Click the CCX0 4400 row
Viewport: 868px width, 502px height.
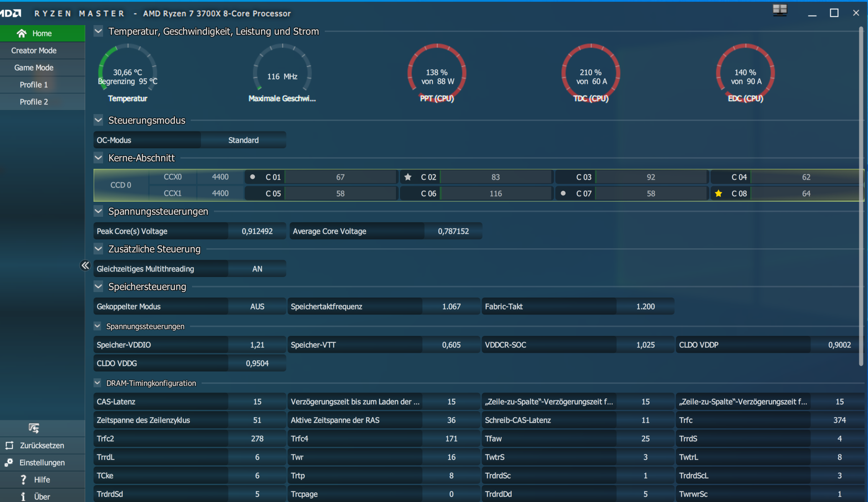(197, 177)
